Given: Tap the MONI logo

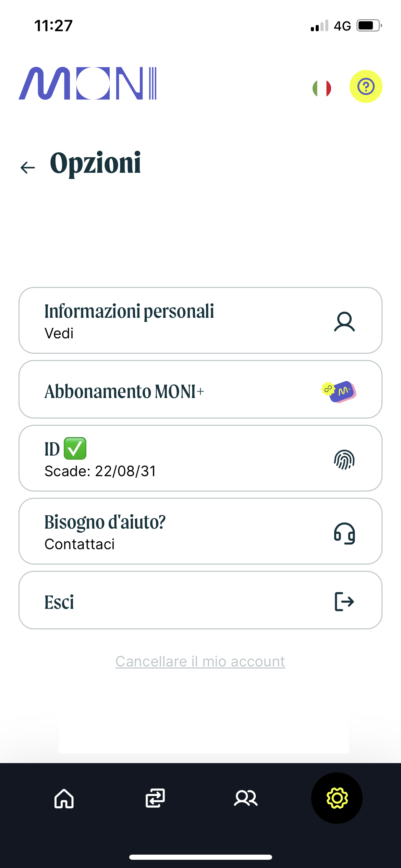Looking at the screenshot, I should pos(87,84).
